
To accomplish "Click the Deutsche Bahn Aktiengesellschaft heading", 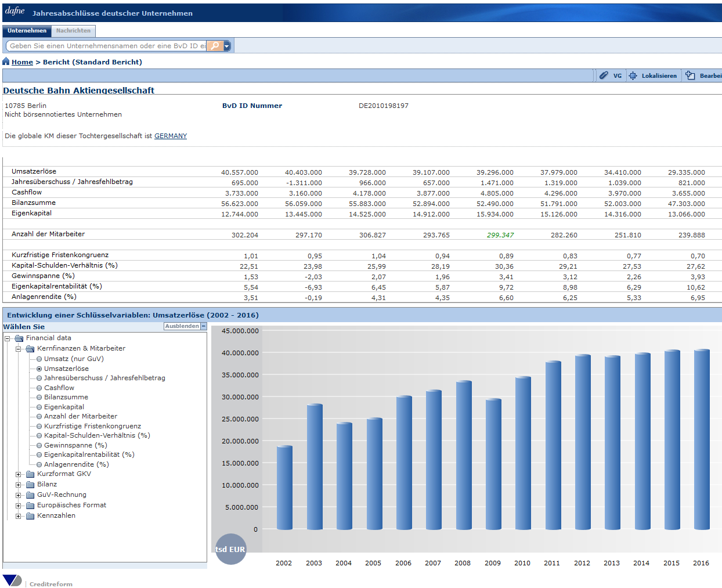I will pyautogui.click(x=79, y=90).
